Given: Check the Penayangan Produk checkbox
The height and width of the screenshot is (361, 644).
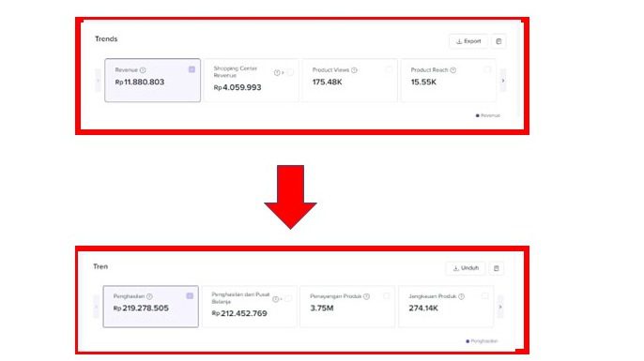Looking at the screenshot, I should pos(387,295).
